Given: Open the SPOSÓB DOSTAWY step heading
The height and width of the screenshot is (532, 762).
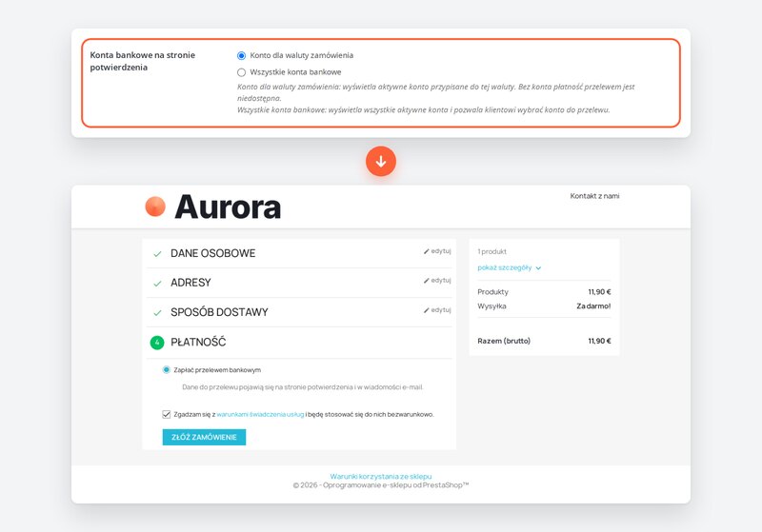Looking at the screenshot, I should coord(219,312).
